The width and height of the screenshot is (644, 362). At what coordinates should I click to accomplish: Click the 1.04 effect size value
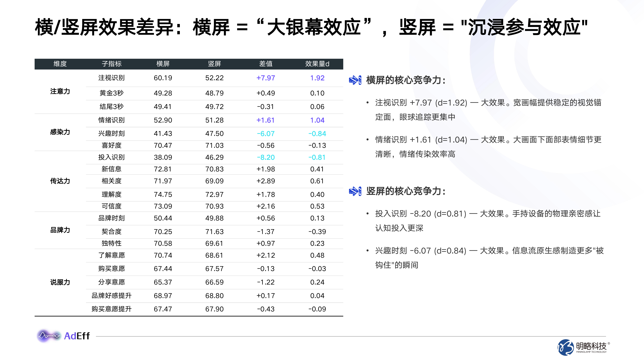pyautogui.click(x=317, y=120)
